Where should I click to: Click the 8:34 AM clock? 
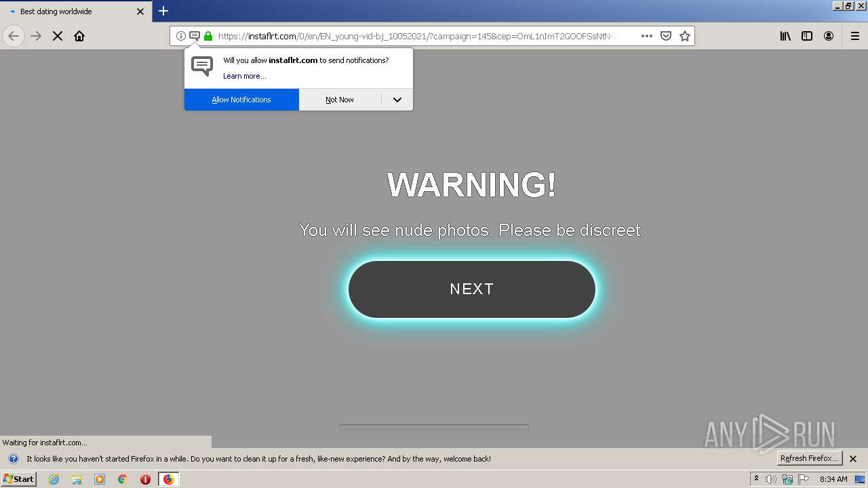(x=833, y=479)
